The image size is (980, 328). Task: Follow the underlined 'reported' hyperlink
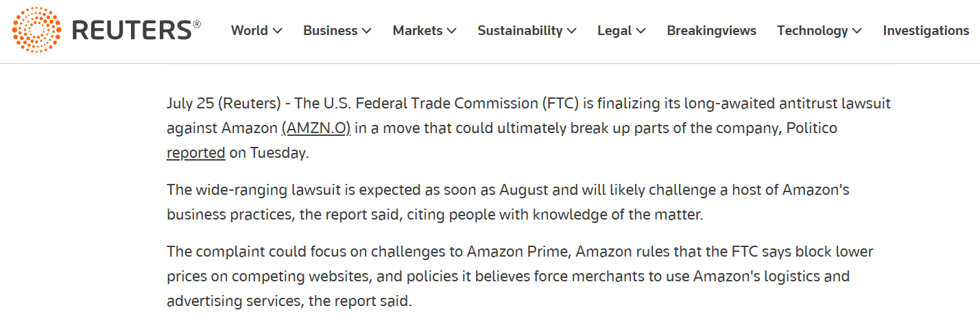tap(195, 152)
